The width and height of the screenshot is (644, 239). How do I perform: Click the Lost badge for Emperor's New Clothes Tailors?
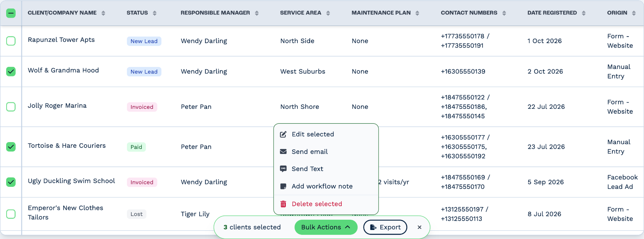137,214
